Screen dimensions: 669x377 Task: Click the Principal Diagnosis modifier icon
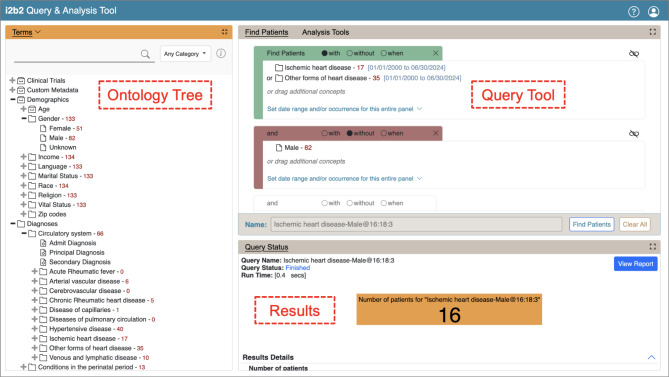click(43, 252)
